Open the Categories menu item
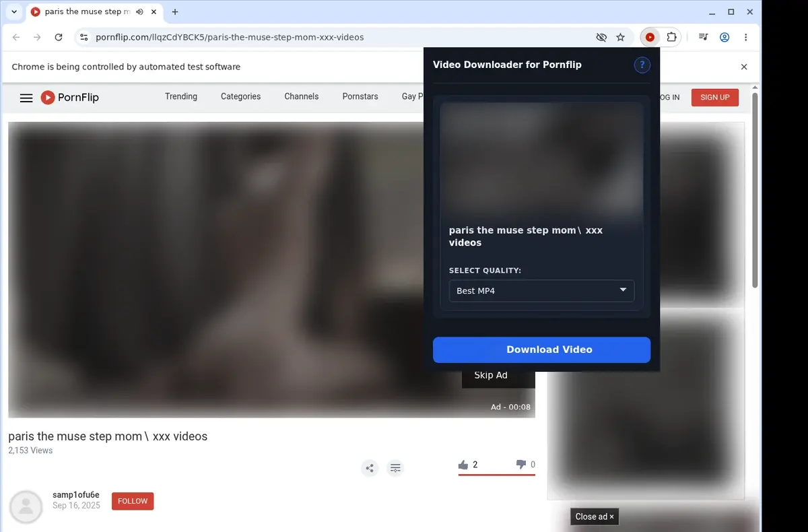This screenshot has width=808, height=532. 240,96
